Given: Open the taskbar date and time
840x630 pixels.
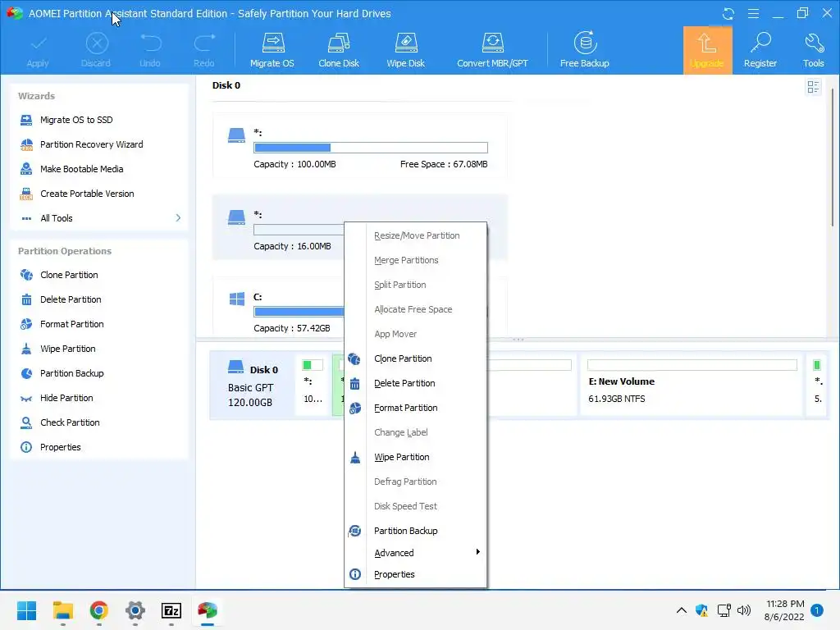Looking at the screenshot, I should 784,610.
